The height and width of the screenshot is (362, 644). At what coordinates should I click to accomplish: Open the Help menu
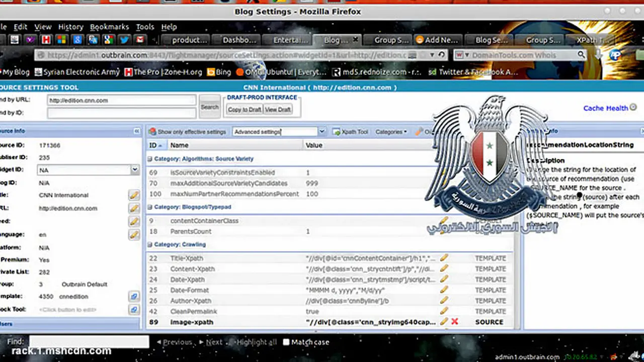169,27
